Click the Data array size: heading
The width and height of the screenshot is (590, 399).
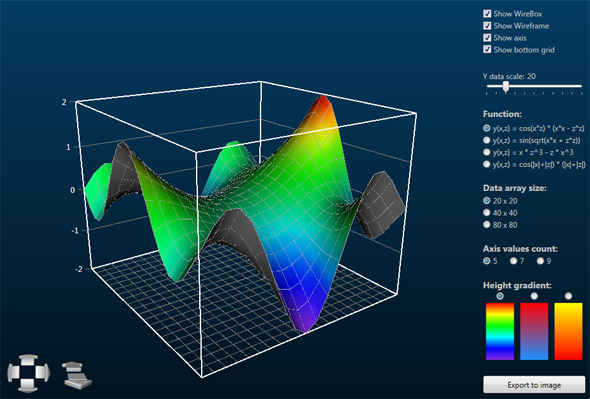click(515, 188)
